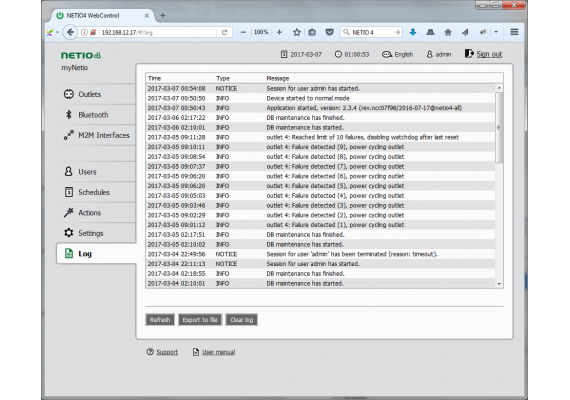Open a new browser tab with plus
570x400 pixels.
pyautogui.click(x=163, y=15)
